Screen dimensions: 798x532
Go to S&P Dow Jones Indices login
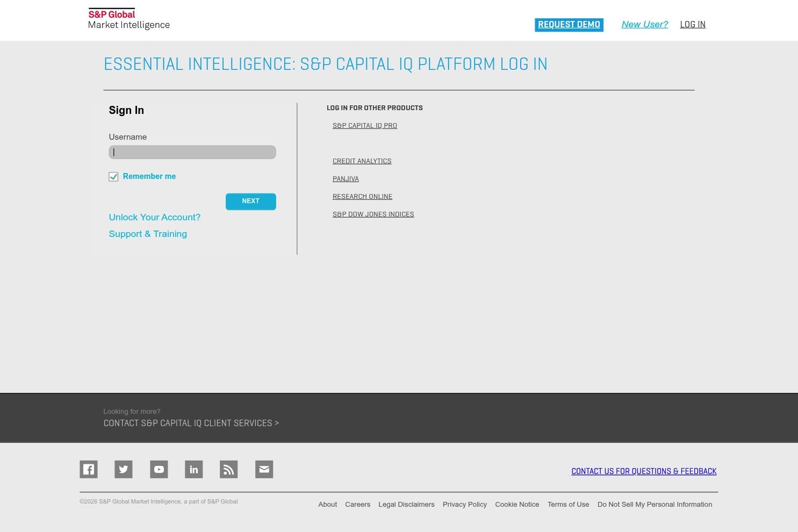[373, 214]
